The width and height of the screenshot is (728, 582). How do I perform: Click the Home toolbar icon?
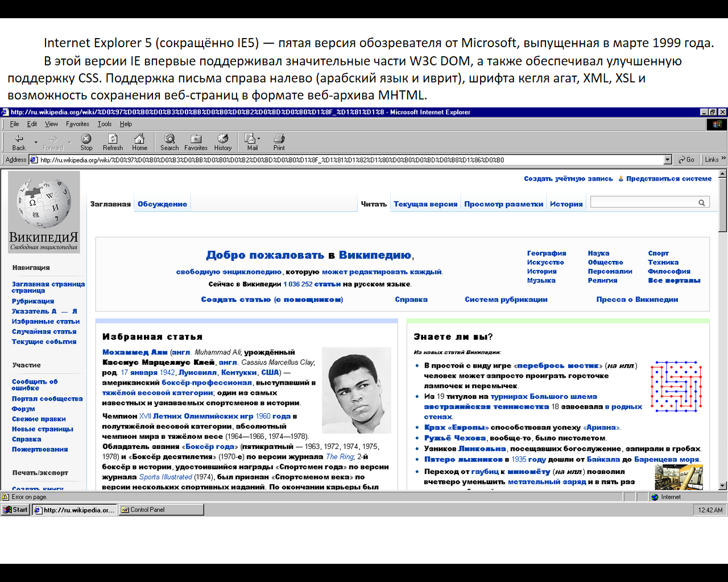pos(139,138)
